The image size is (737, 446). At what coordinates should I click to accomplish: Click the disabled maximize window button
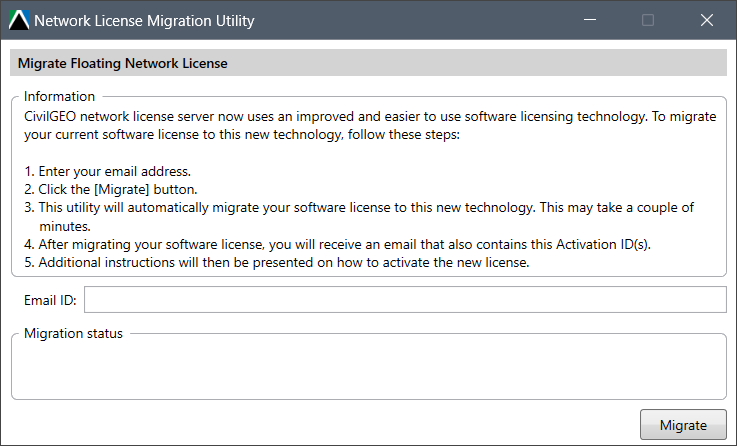[648, 20]
